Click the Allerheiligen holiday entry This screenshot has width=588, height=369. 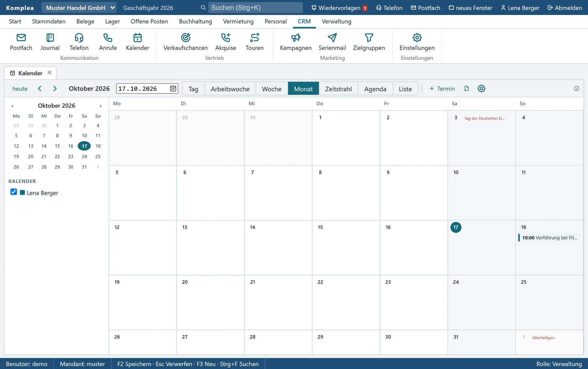pos(543,338)
